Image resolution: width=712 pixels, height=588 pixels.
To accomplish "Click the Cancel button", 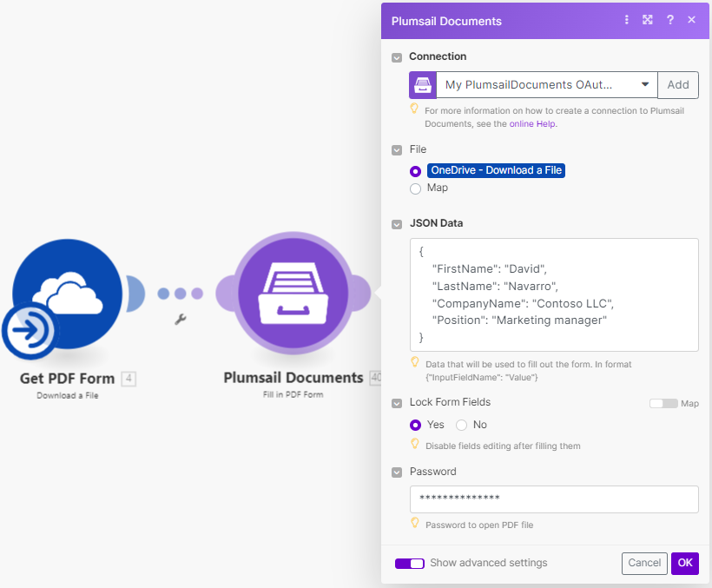I will pyautogui.click(x=644, y=563).
